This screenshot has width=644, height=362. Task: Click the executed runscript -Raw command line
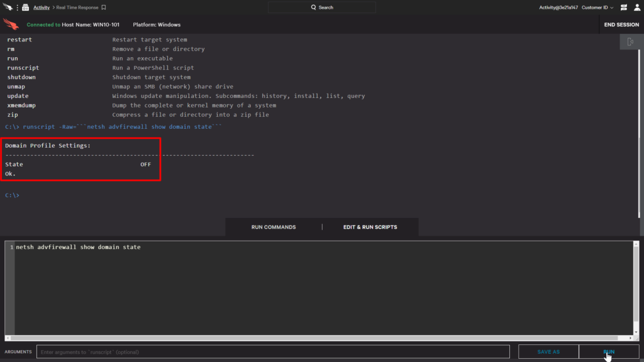coord(113,127)
